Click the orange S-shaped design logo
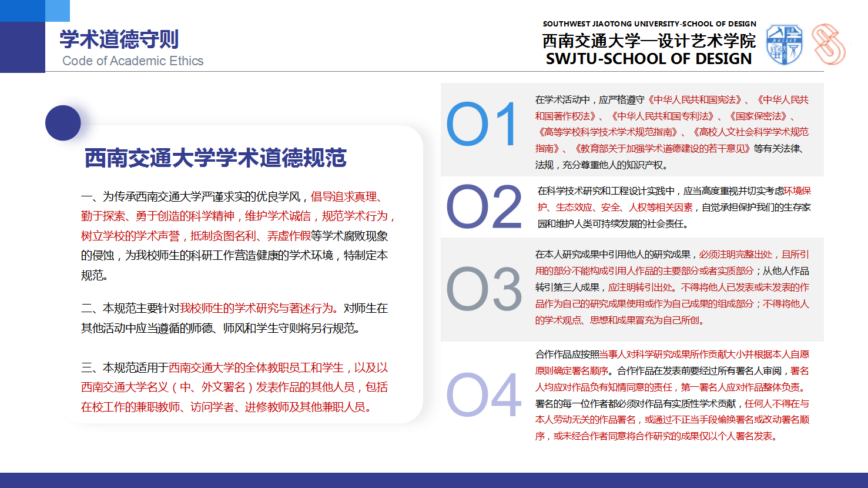The width and height of the screenshot is (868, 488). pos(829,44)
